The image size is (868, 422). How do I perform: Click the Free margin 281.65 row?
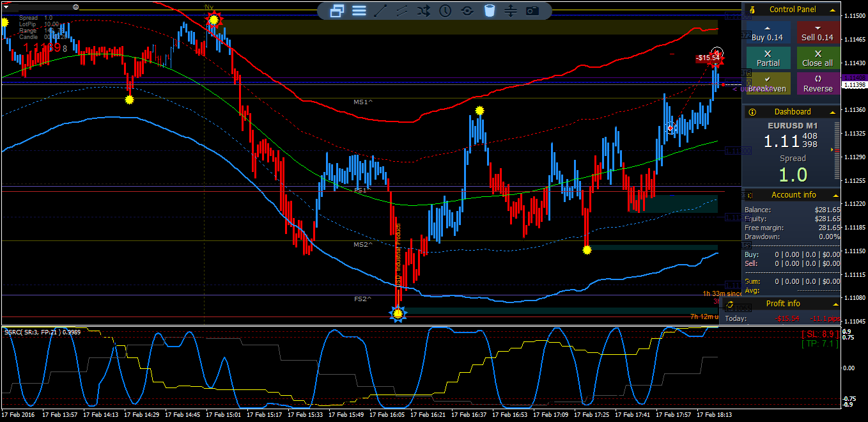793,228
